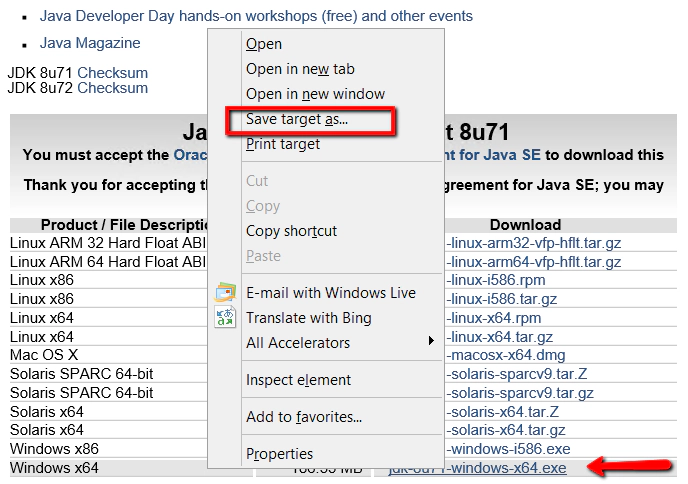Open 'Properties' from the context menu
The width and height of the screenshot is (688, 484).
pos(279,454)
